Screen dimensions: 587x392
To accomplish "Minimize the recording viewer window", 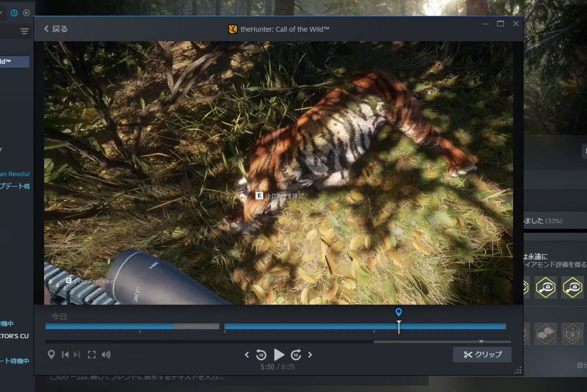I will click(485, 23).
